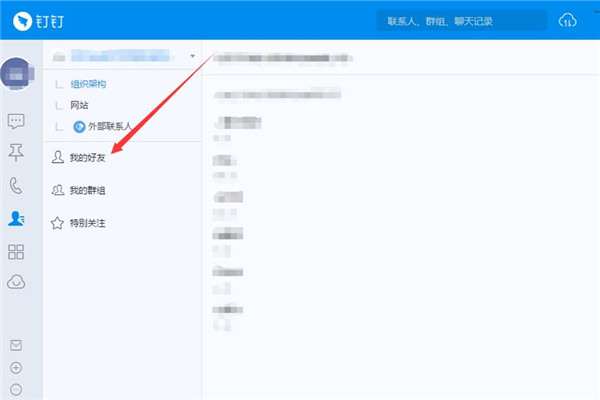Image resolution: width=600 pixels, height=400 pixels.
Task: Open 特别关注 starred contacts
Action: coord(87,222)
